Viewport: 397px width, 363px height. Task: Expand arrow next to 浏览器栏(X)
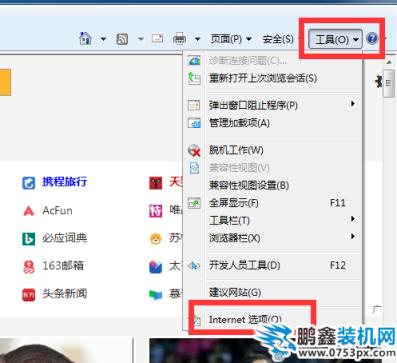point(353,236)
